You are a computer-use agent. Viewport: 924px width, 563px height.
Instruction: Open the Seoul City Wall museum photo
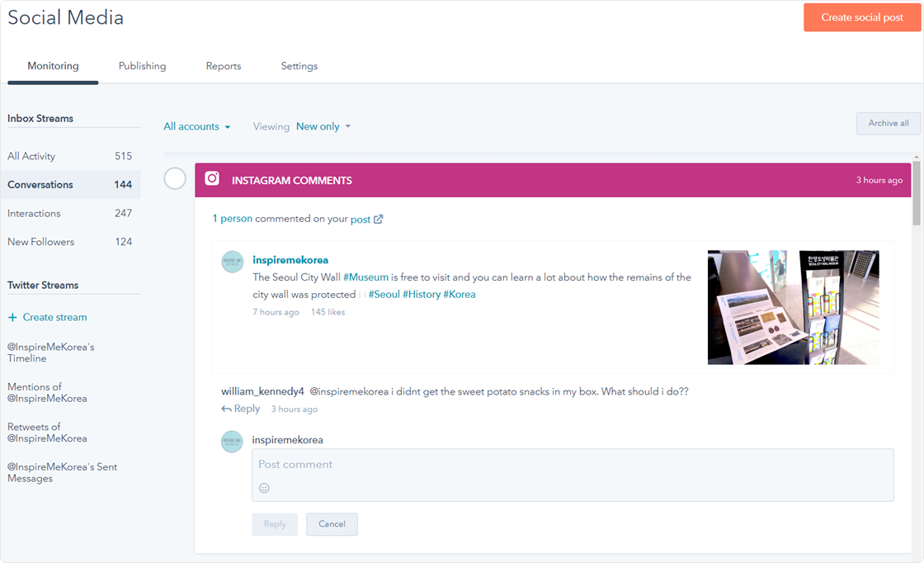pyautogui.click(x=793, y=307)
